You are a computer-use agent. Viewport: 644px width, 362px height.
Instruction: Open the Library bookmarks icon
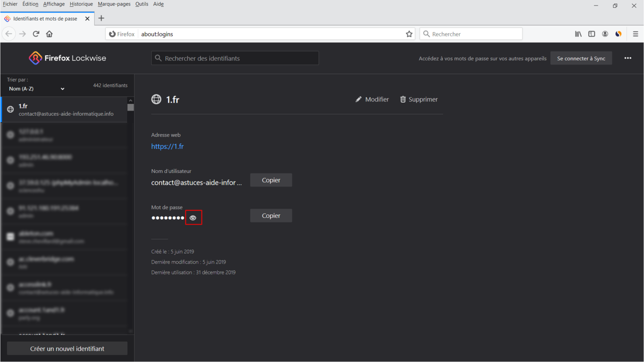pyautogui.click(x=578, y=34)
